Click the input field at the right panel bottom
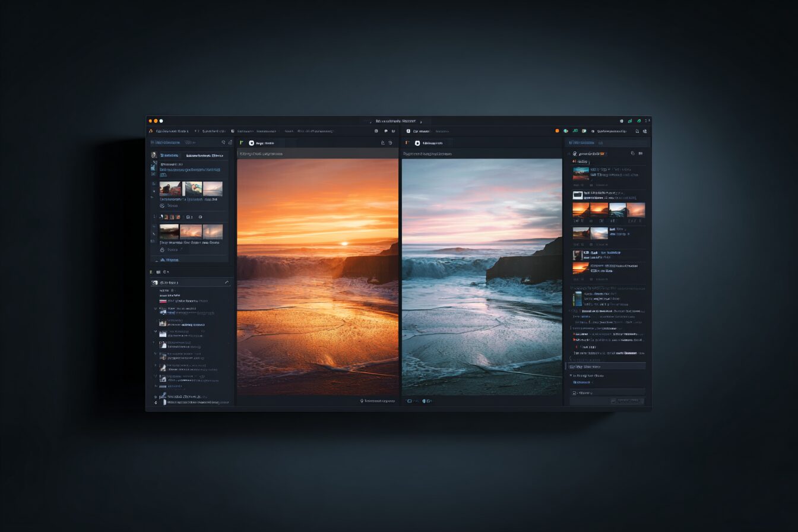The image size is (798, 532). [607, 392]
